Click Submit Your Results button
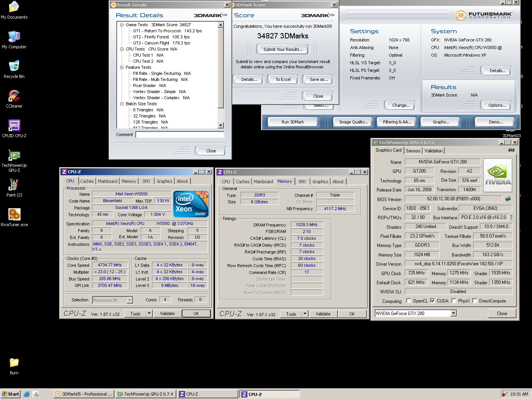532x399 pixels. point(283,49)
